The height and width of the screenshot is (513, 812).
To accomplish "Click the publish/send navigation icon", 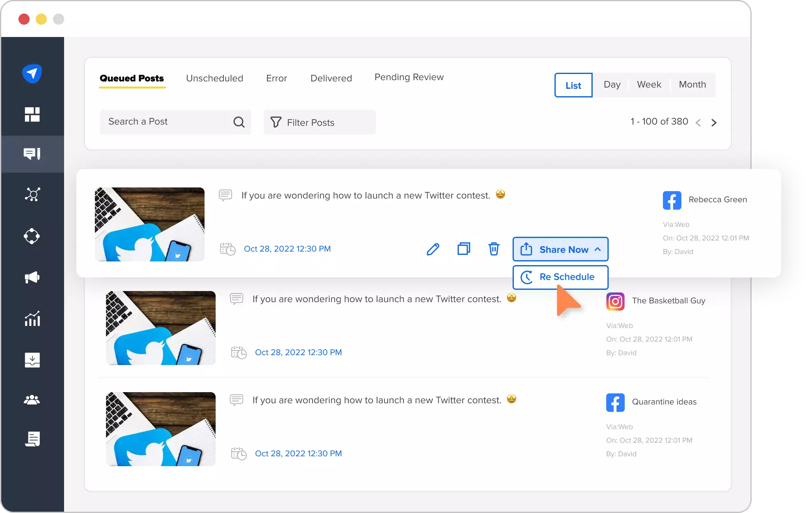I will pos(32,73).
